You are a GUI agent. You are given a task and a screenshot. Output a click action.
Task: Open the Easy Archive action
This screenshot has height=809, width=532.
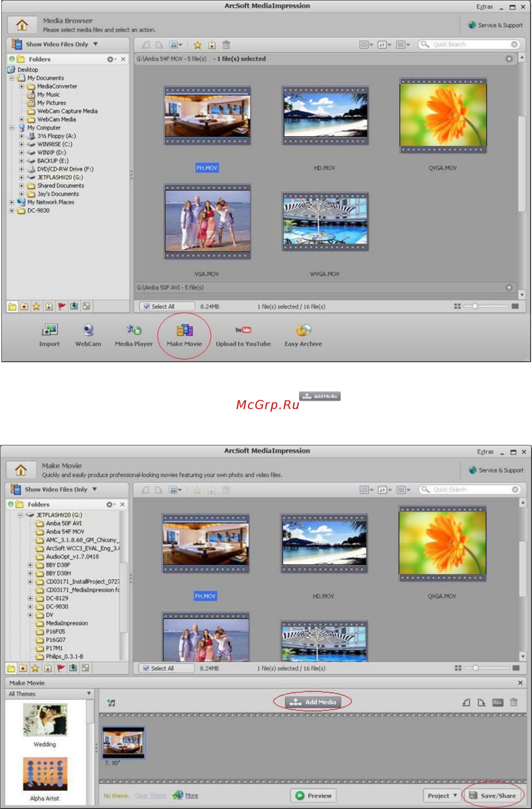tap(303, 335)
